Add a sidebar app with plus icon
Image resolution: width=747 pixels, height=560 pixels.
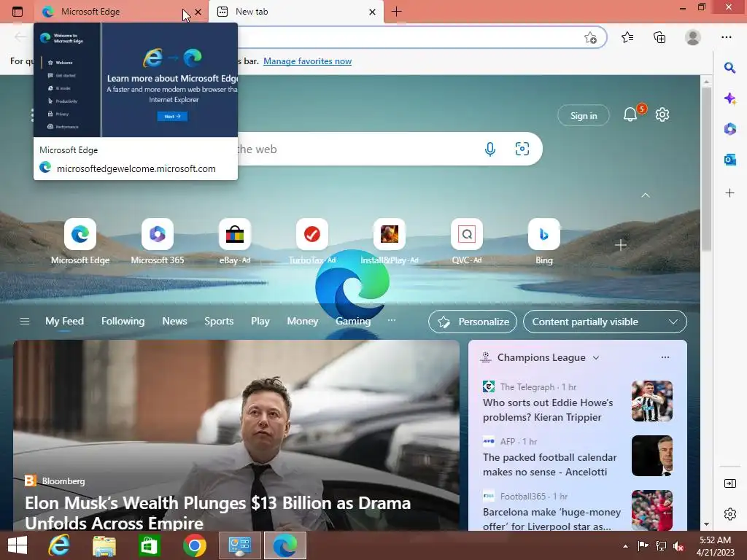pos(729,192)
